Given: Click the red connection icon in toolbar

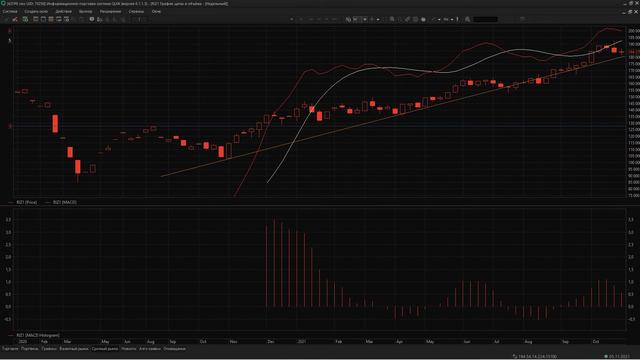Looking at the screenshot, I should pos(15,19).
